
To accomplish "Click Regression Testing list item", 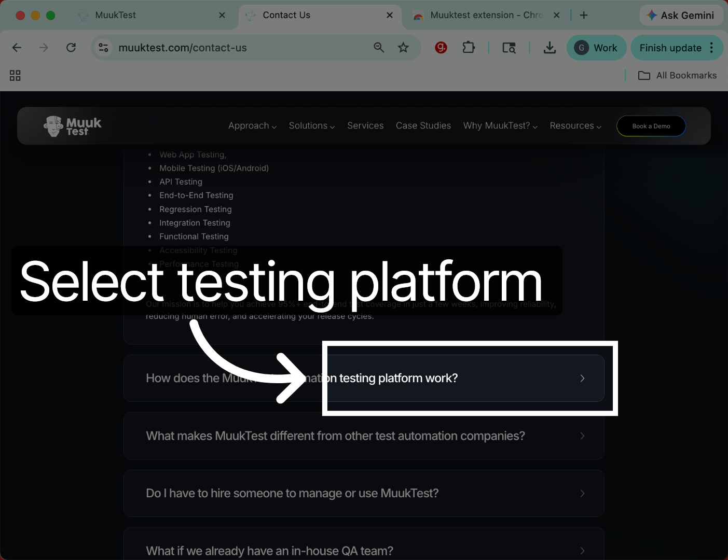I will pyautogui.click(x=195, y=209).
